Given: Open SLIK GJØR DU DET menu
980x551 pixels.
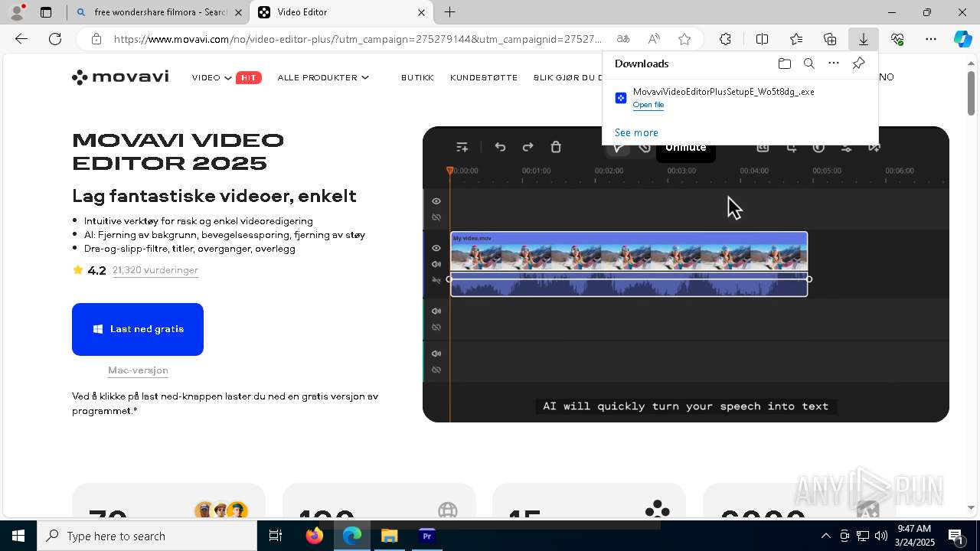Looking at the screenshot, I should pyautogui.click(x=568, y=77).
